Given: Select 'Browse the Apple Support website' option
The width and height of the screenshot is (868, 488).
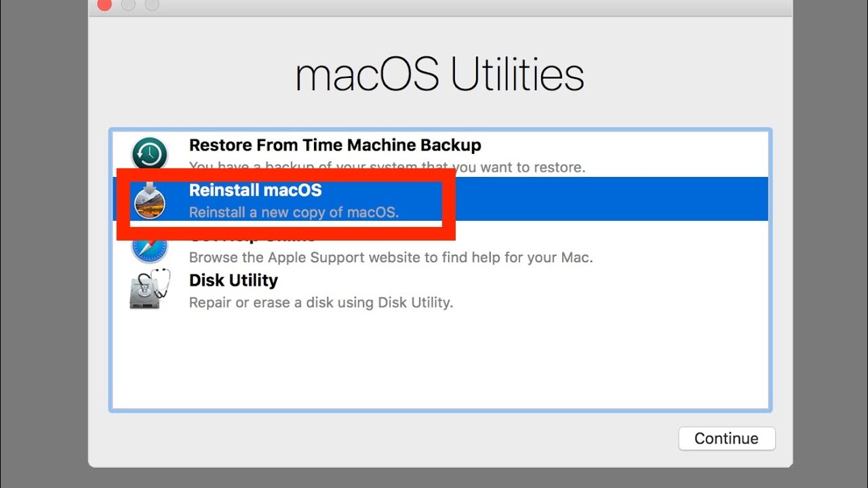Looking at the screenshot, I should [391, 258].
